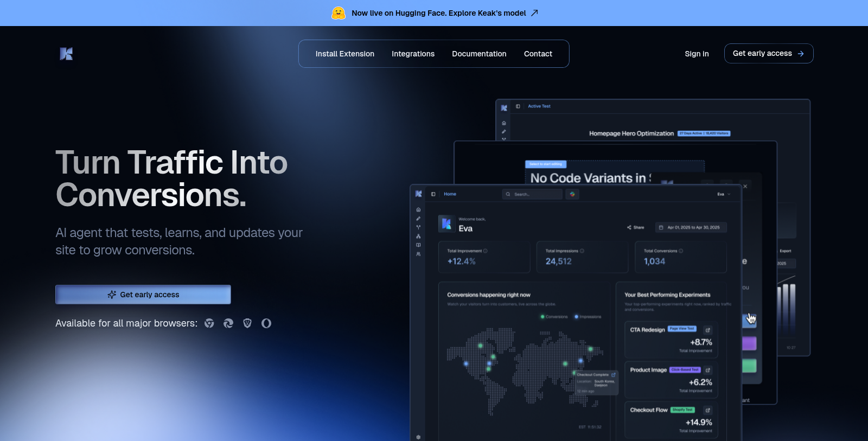This screenshot has height=441, width=868.
Task: Click the Click-Based Test badge on Product Image
Action: pos(685,370)
